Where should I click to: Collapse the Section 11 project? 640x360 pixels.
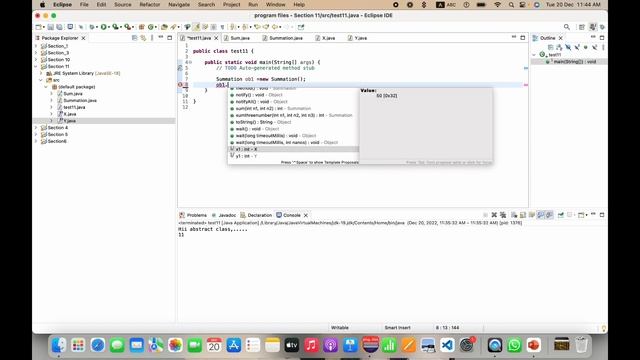point(36,67)
